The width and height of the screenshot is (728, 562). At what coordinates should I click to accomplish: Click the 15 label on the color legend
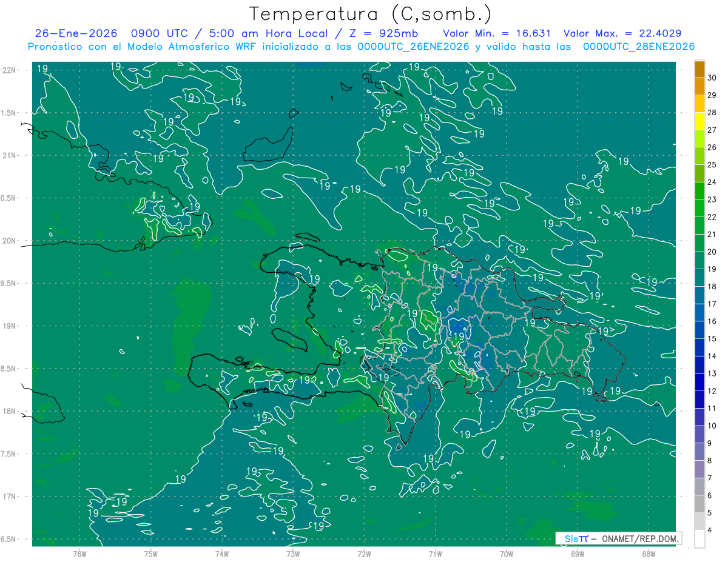tap(712, 338)
